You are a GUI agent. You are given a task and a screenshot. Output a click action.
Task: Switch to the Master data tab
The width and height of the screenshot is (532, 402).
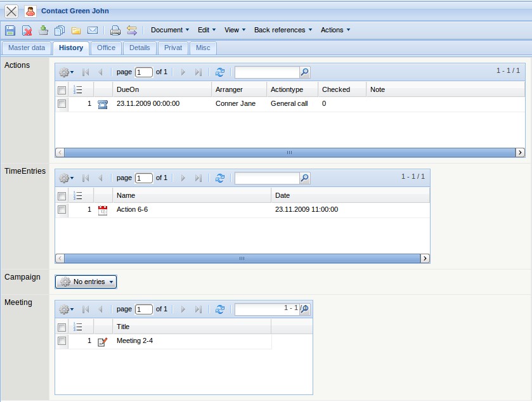(26, 48)
